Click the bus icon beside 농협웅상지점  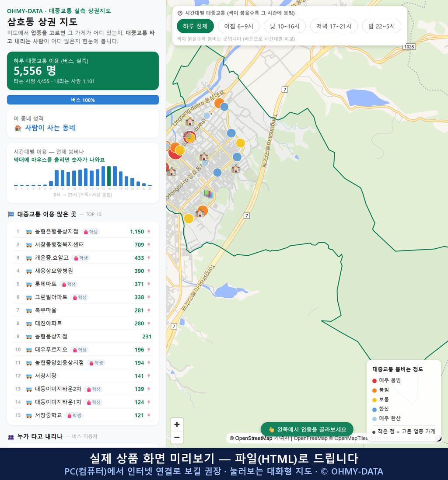point(29,337)
